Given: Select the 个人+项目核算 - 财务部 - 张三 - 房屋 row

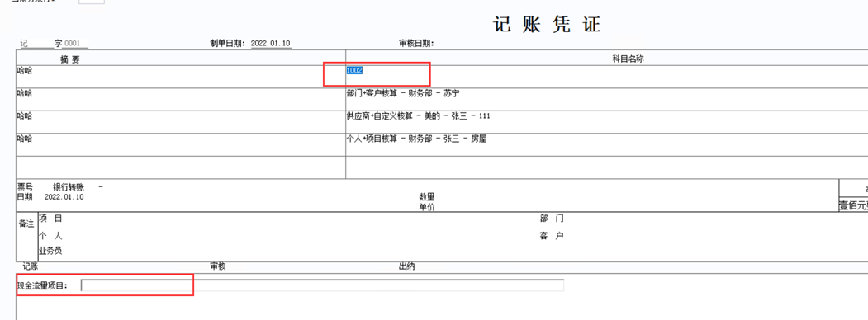Looking at the screenshot, I should tap(416, 139).
